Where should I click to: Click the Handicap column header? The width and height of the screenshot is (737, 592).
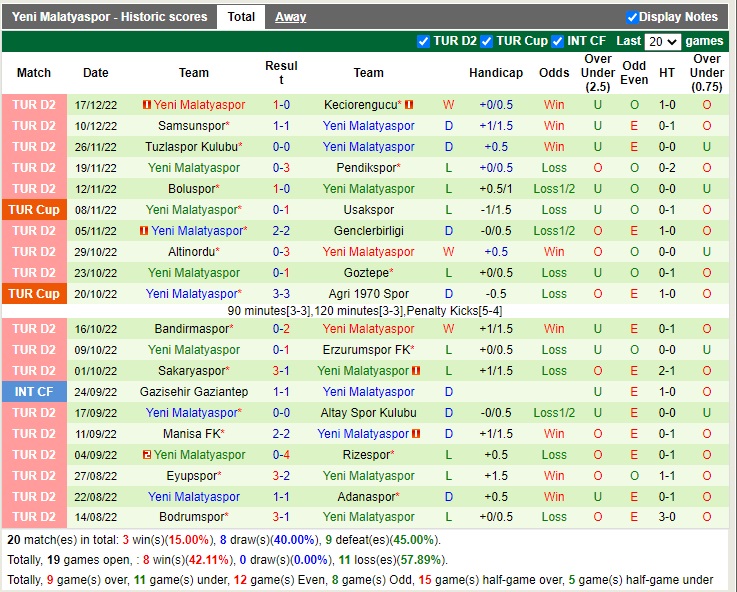(x=496, y=73)
